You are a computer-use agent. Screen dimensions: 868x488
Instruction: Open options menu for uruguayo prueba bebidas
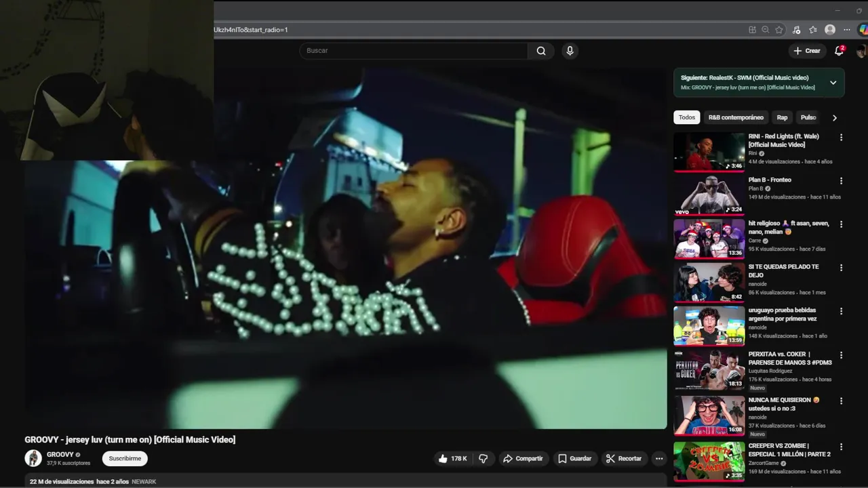pos(841,312)
